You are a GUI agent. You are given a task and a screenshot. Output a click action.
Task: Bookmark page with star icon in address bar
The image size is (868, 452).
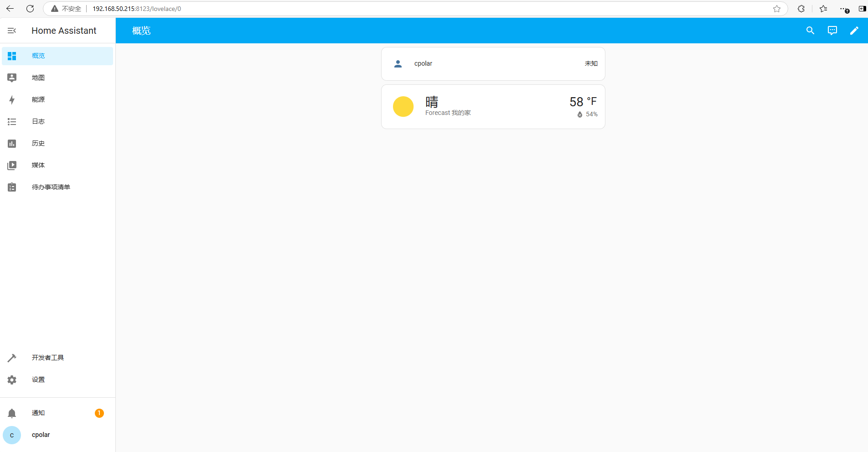click(x=777, y=9)
